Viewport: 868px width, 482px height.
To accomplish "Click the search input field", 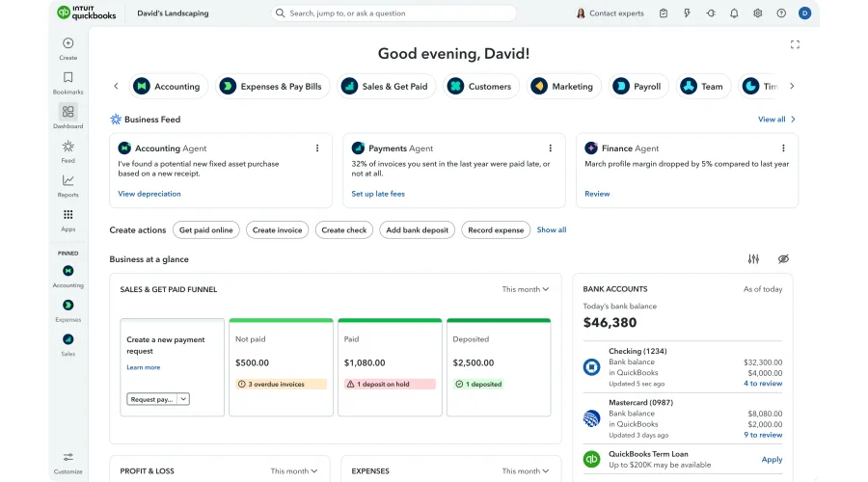I will click(x=393, y=13).
